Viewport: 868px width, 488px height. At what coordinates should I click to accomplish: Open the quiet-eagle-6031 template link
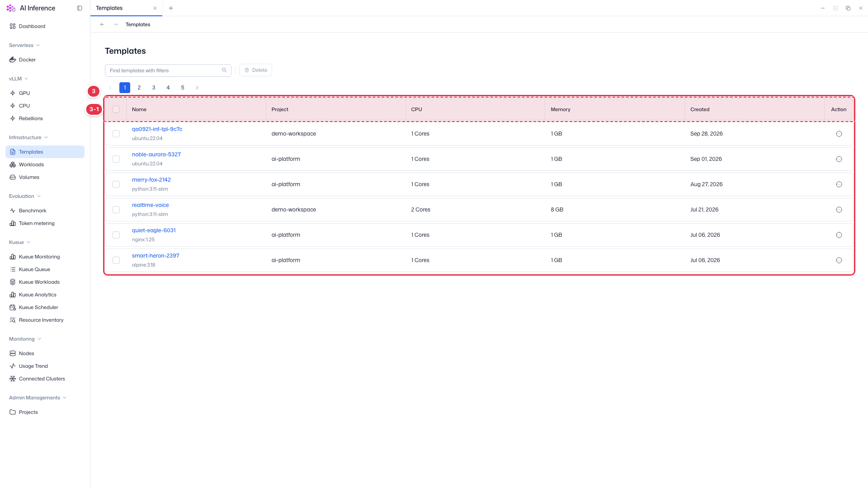click(x=154, y=230)
